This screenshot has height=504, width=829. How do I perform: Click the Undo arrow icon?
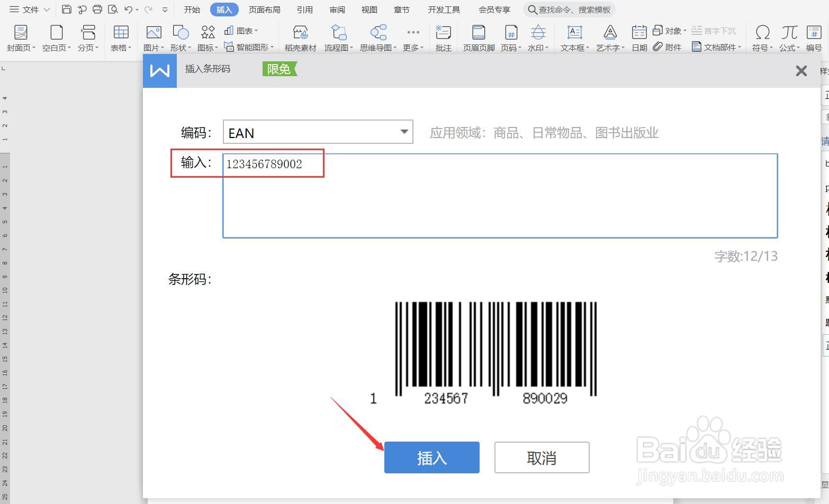[x=128, y=10]
